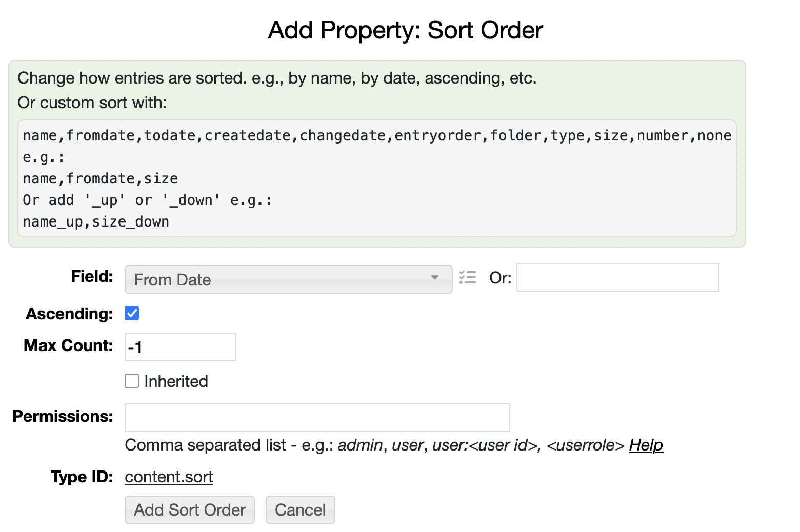Click the Max Count label

[68, 345]
